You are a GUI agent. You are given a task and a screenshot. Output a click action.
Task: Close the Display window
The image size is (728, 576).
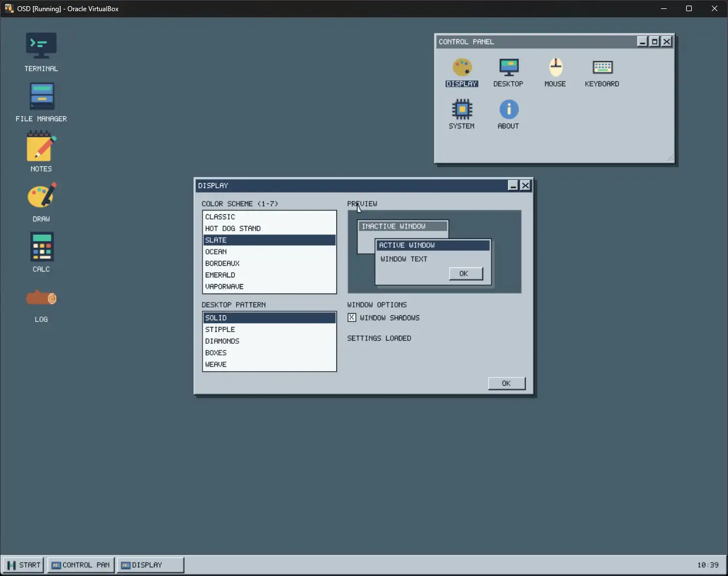click(x=525, y=185)
